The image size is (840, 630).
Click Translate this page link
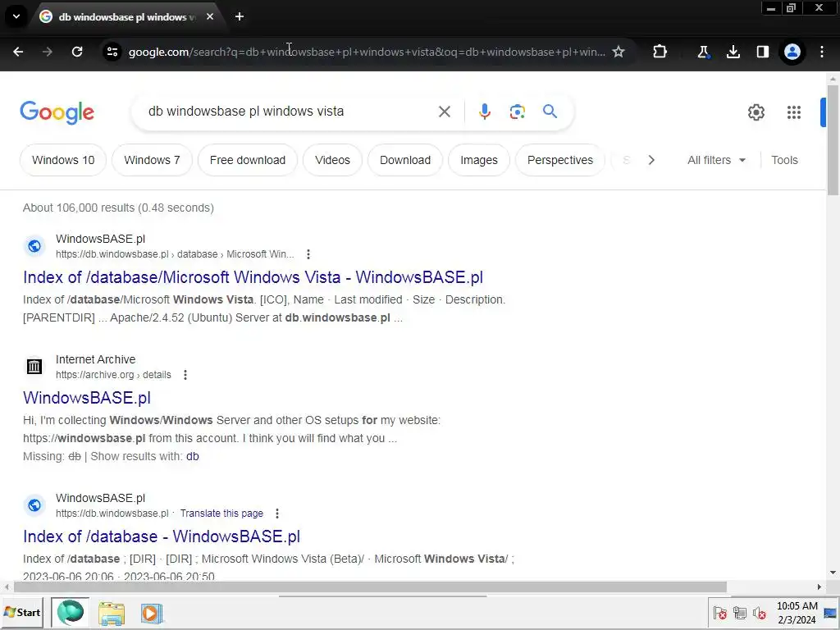[221, 514]
